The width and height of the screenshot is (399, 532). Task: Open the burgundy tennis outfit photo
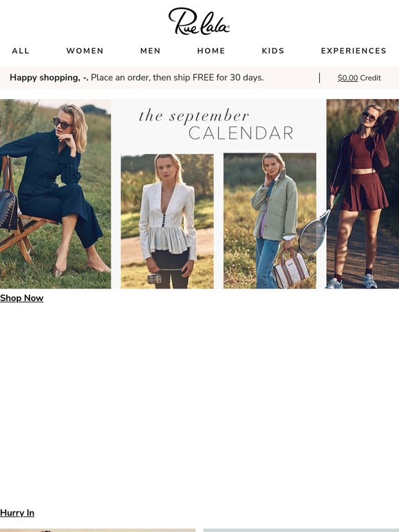(x=363, y=194)
